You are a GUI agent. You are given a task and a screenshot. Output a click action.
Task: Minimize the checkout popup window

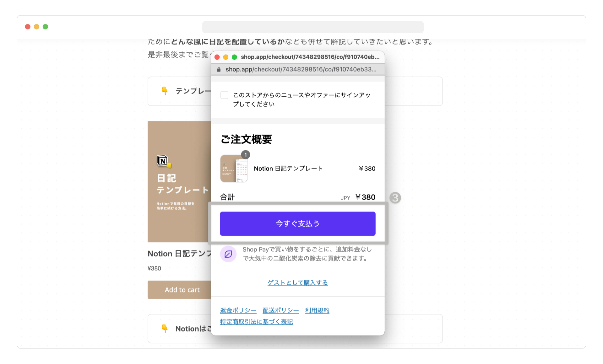tap(225, 57)
